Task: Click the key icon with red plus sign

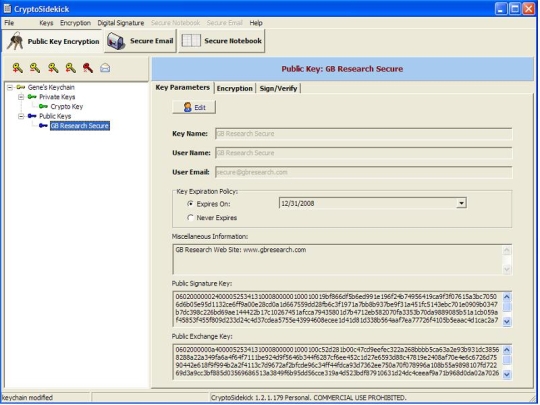Action: 18,68
